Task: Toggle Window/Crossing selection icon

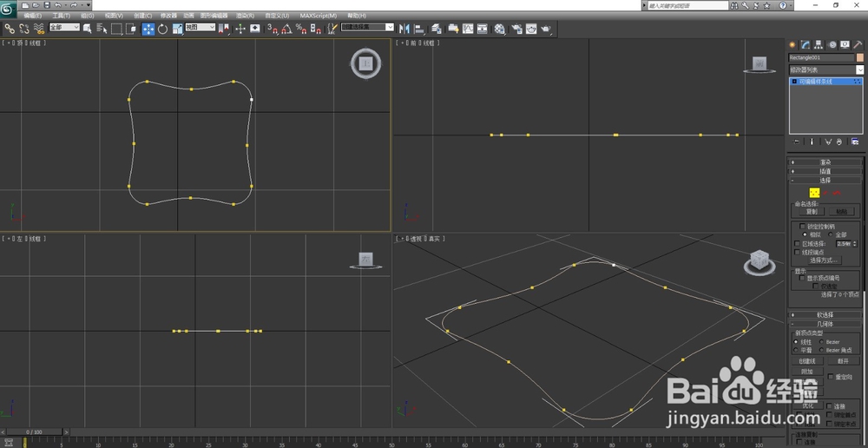Action: 131,29
